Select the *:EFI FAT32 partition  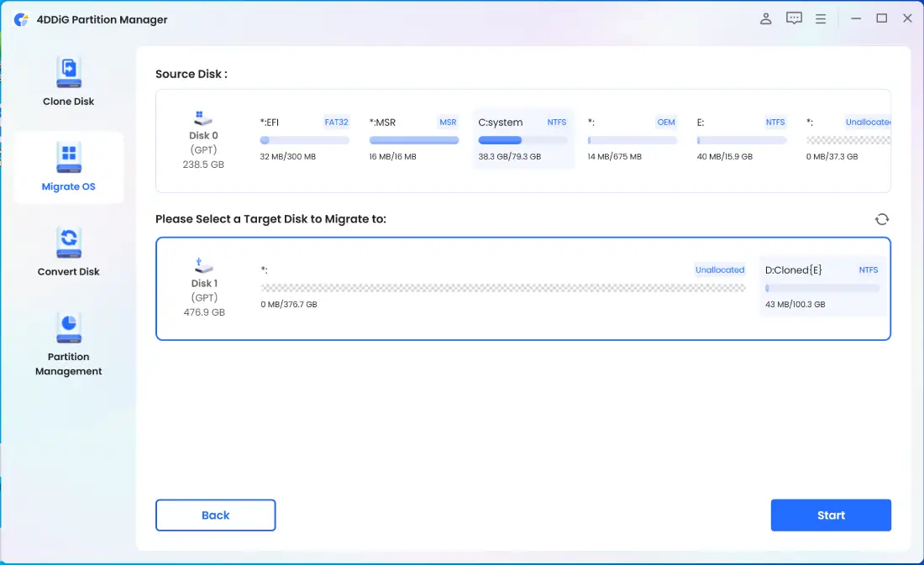304,139
